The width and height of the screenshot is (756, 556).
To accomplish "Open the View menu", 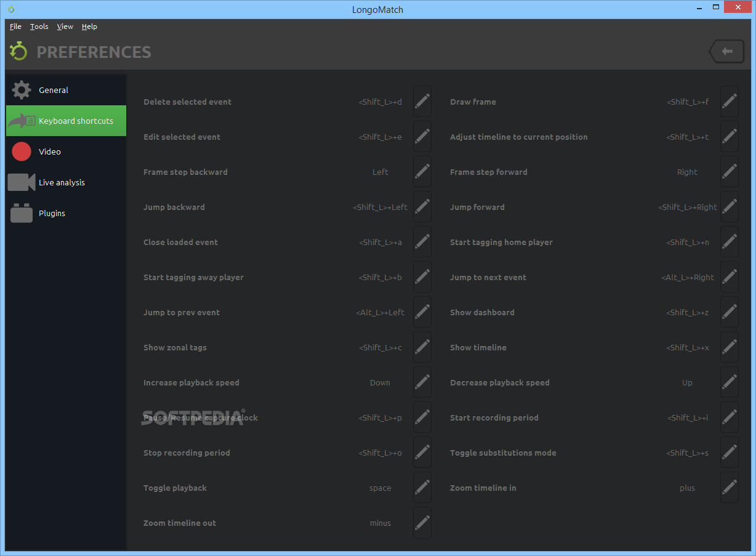I will tap(65, 26).
